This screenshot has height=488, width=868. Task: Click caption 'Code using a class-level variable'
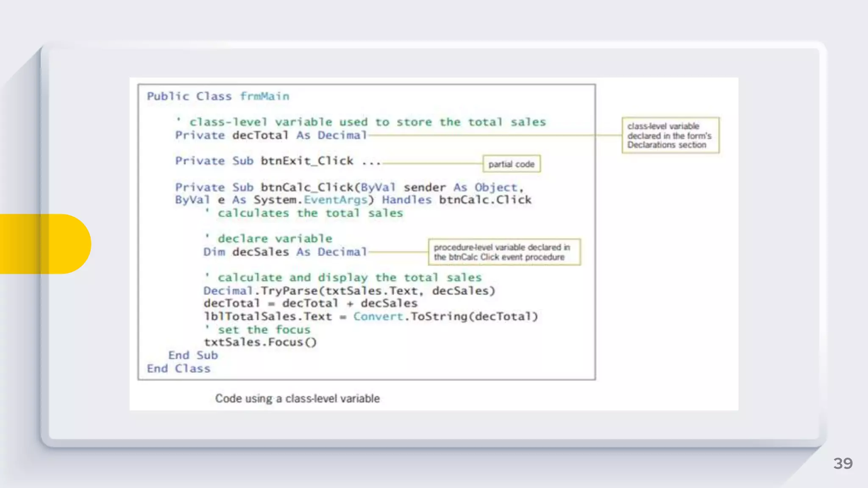coord(297,399)
